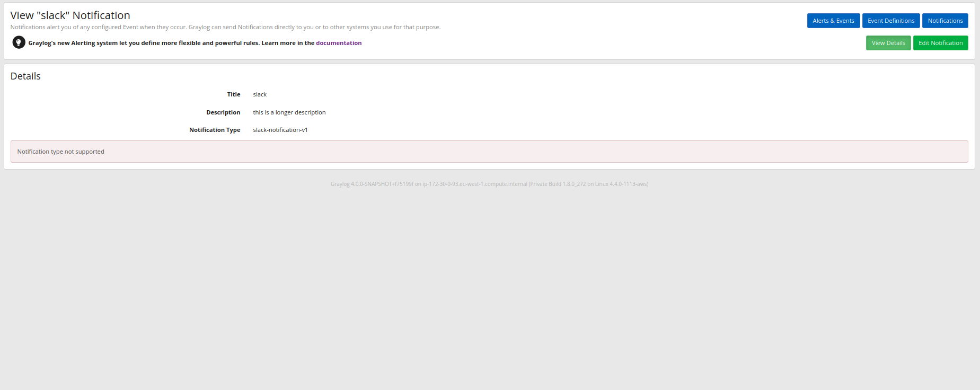Click the "Title" field label
The height and width of the screenshot is (390, 980).
[x=234, y=94]
